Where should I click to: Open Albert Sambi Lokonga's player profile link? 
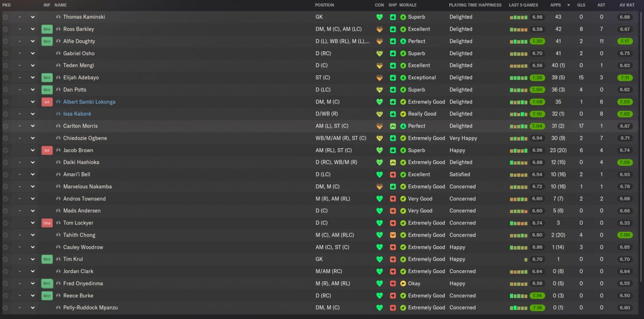coord(89,102)
